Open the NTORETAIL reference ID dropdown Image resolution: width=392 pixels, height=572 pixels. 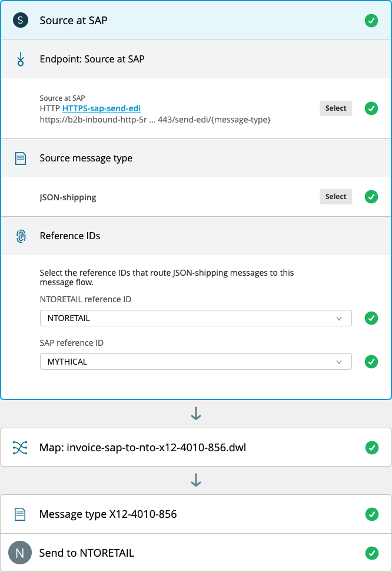(x=195, y=318)
